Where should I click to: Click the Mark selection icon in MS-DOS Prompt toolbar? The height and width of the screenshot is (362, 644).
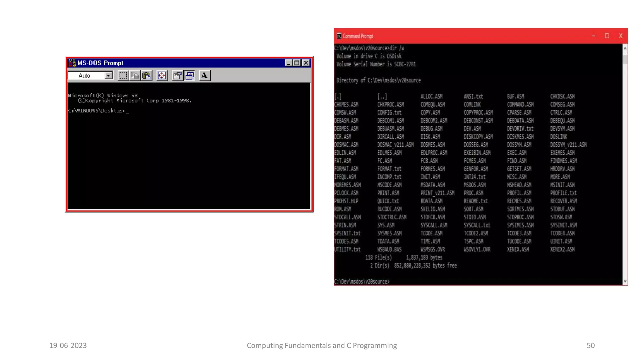[x=123, y=75]
